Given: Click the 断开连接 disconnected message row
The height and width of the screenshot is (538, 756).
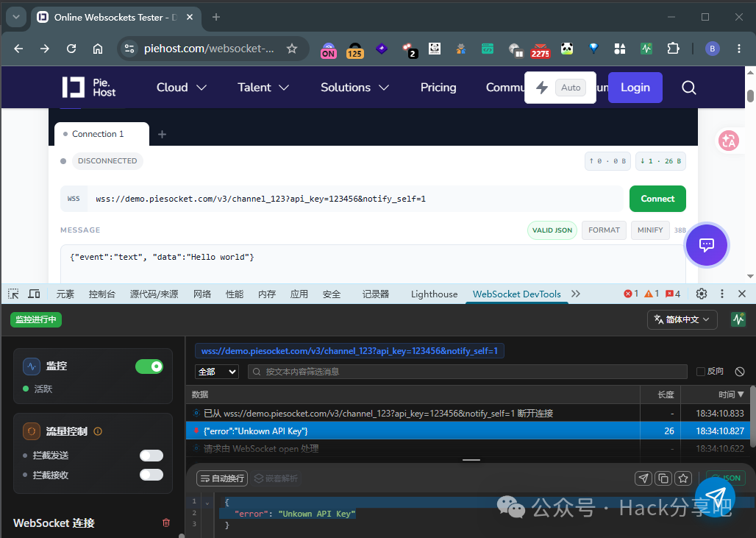Looking at the screenshot, I should coord(468,413).
